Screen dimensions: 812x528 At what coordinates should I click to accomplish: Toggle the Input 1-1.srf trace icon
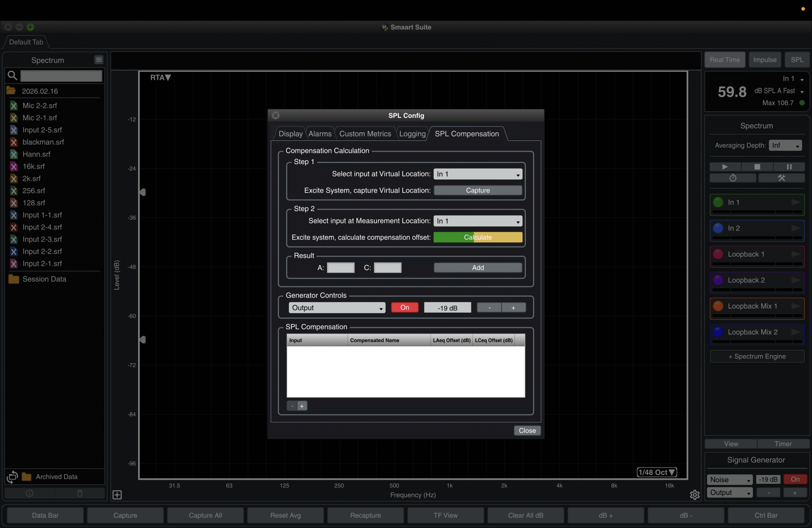click(x=14, y=215)
